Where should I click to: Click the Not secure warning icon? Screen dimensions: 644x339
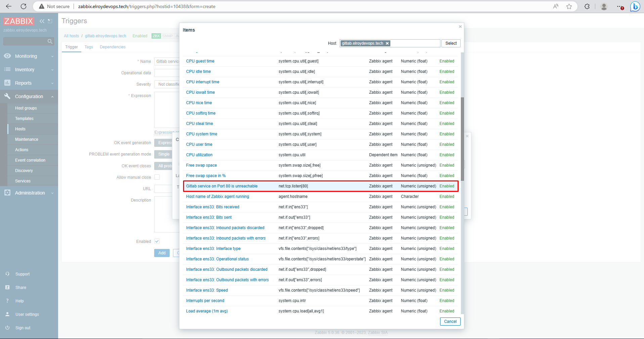[x=42, y=6]
